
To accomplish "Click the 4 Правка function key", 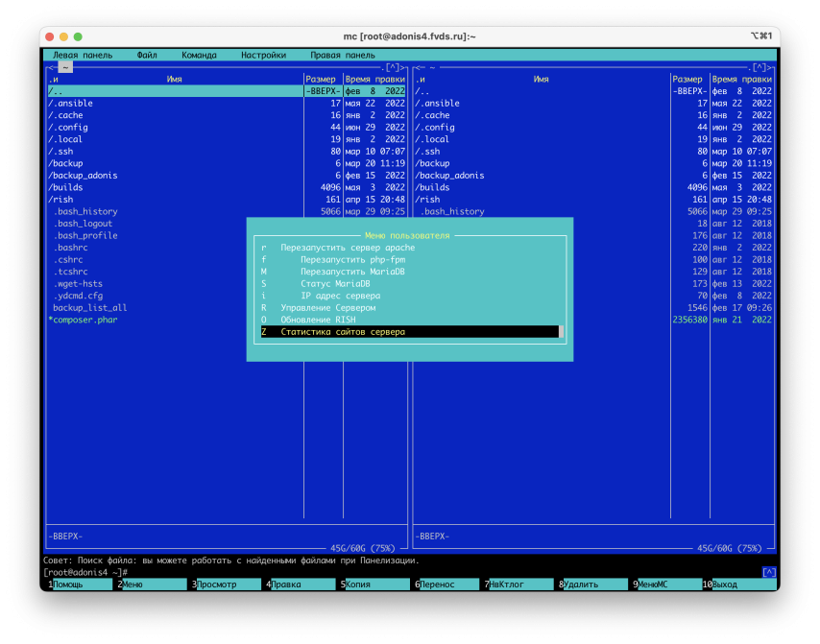I will pos(301,584).
